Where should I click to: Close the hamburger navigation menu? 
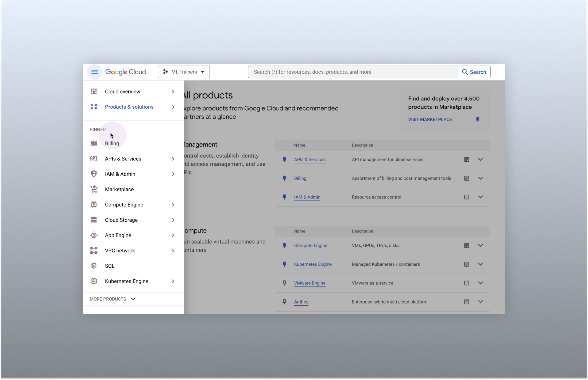coord(94,72)
